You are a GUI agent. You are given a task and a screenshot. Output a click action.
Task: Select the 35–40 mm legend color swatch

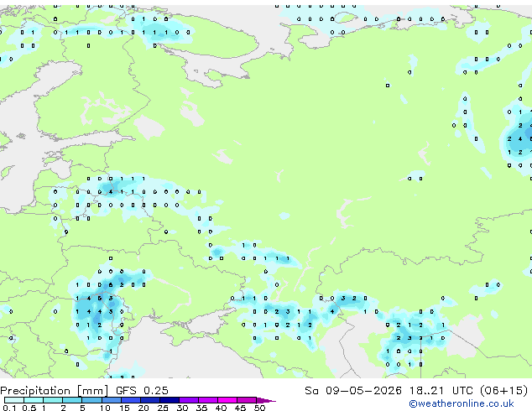pos(208,400)
